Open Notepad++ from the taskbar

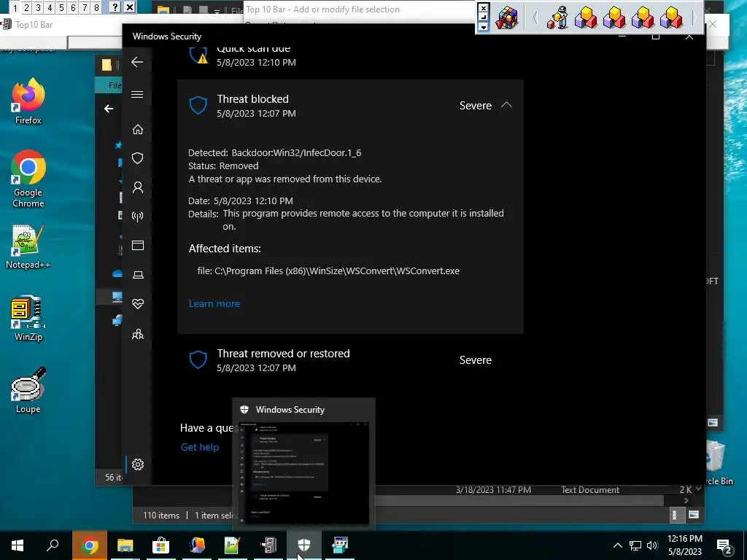coord(231,545)
